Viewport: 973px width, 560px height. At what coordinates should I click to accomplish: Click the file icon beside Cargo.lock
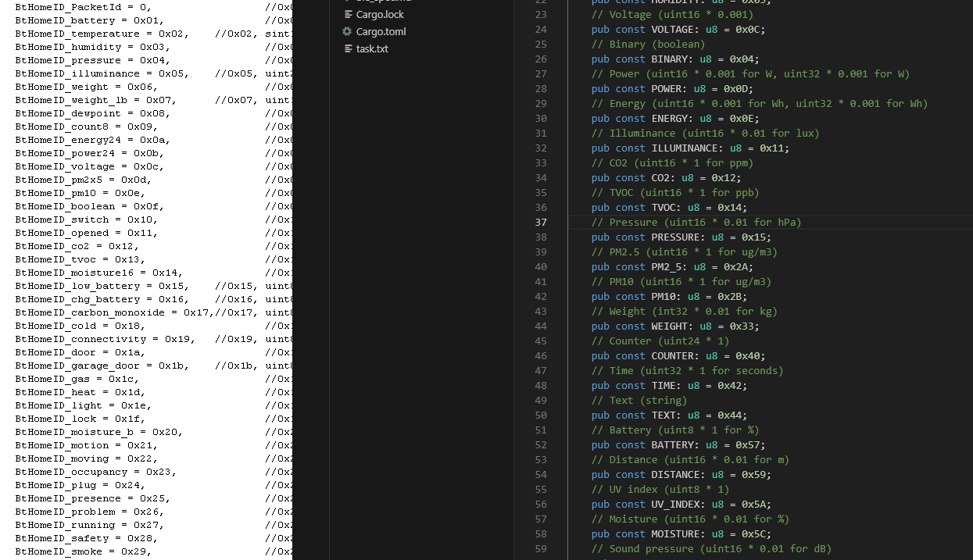[x=349, y=14]
